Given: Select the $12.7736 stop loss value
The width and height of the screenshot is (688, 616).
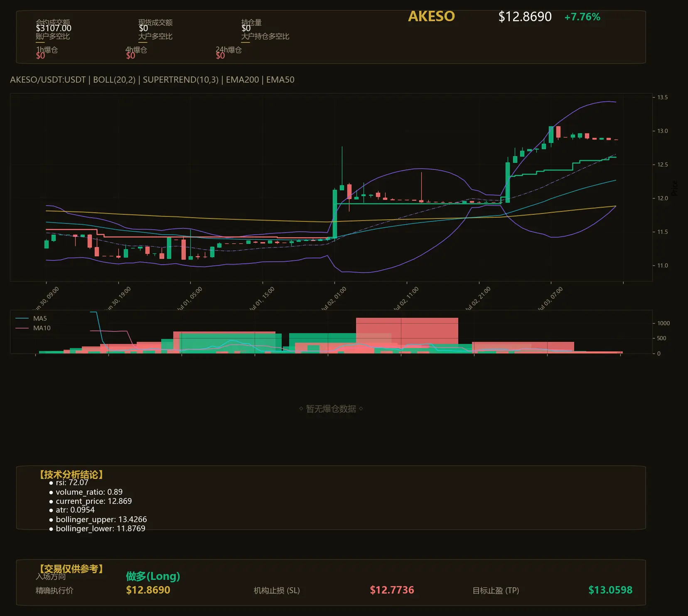Looking at the screenshot, I should tap(392, 590).
